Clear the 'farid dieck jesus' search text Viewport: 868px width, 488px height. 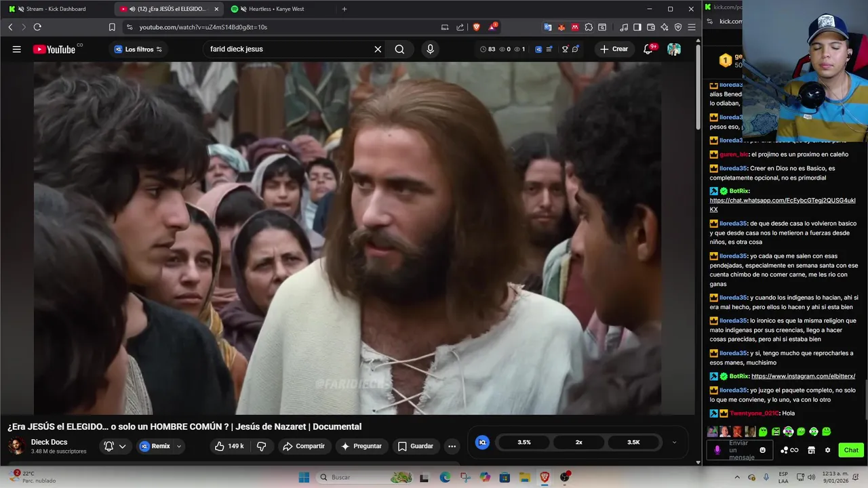378,49
